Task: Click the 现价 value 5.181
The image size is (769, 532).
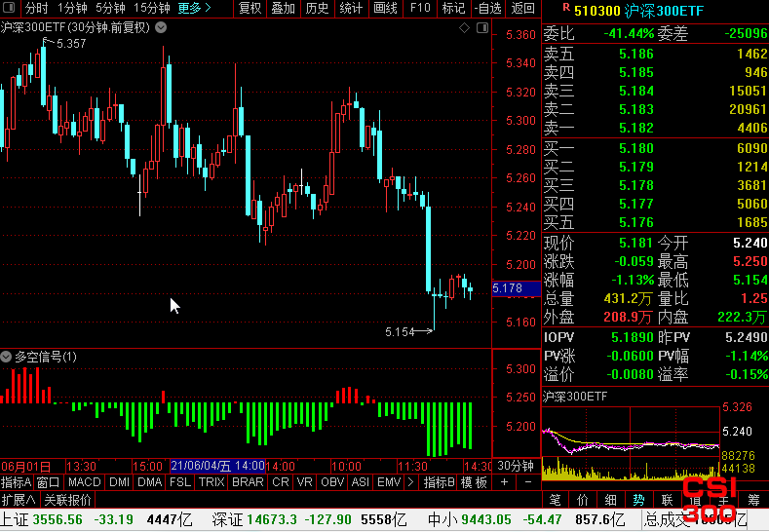Action: (636, 244)
